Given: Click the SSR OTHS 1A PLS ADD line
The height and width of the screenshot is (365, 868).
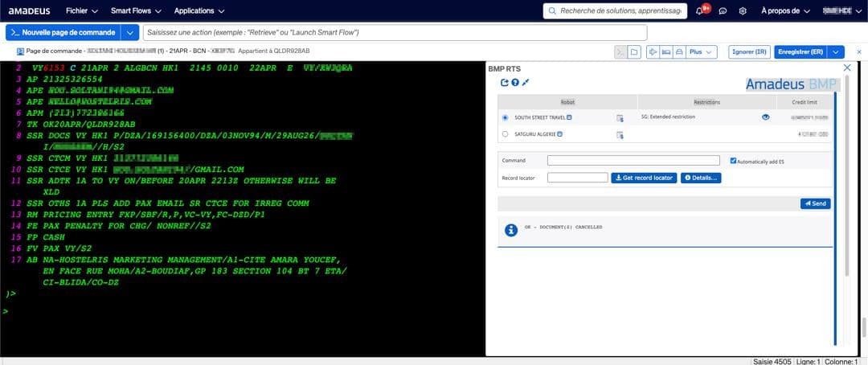Looking at the screenshot, I should tap(167, 203).
